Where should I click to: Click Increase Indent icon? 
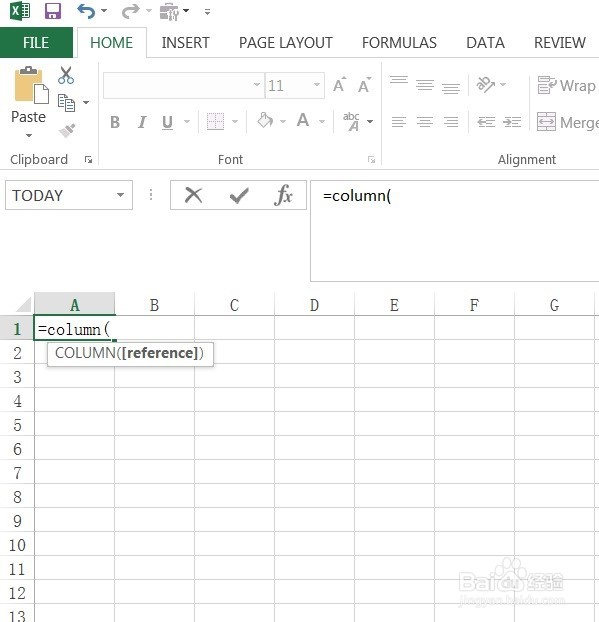point(512,122)
